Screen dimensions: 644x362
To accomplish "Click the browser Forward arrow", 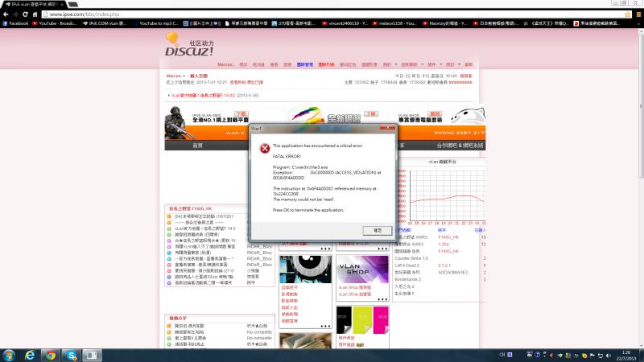I will [x=15, y=14].
